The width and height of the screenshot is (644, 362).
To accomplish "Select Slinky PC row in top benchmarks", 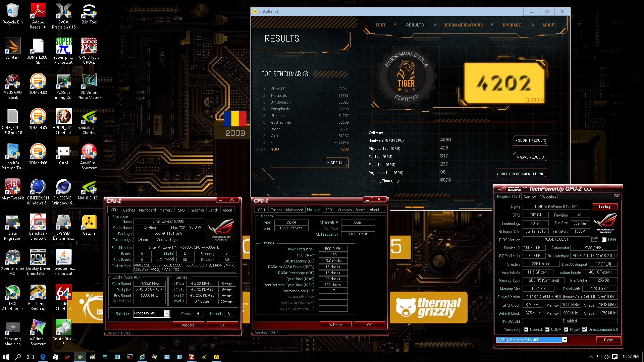I will [305, 89].
